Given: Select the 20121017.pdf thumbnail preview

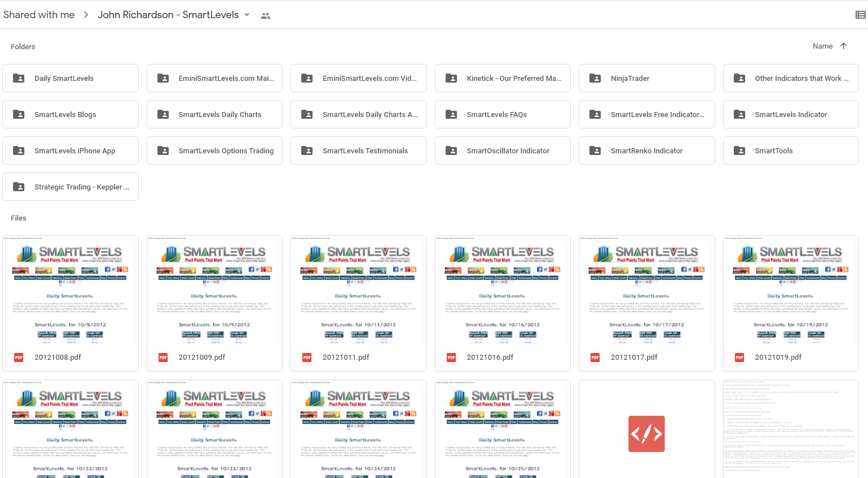Looking at the screenshot, I should (647, 290).
